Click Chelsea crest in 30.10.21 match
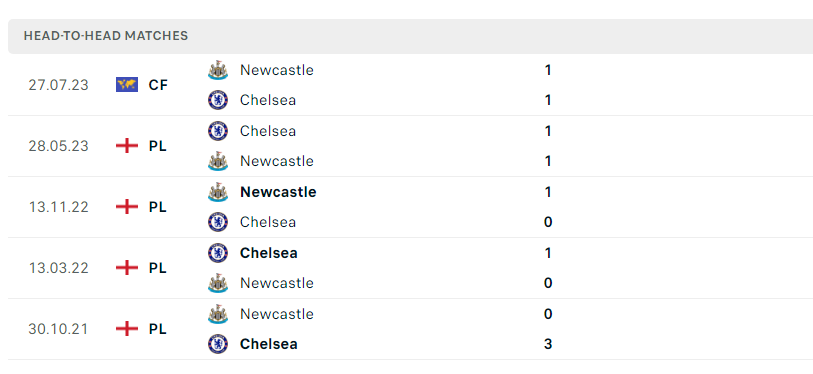 218,344
